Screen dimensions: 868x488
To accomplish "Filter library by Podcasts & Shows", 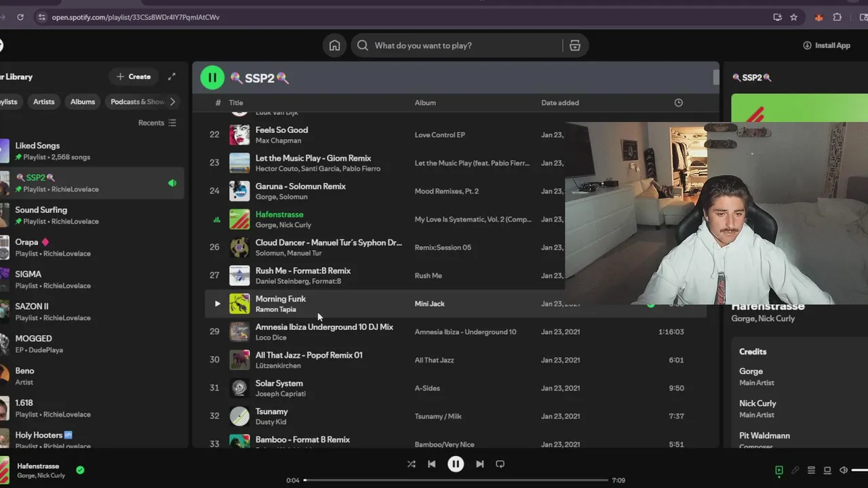I will click(x=137, y=102).
